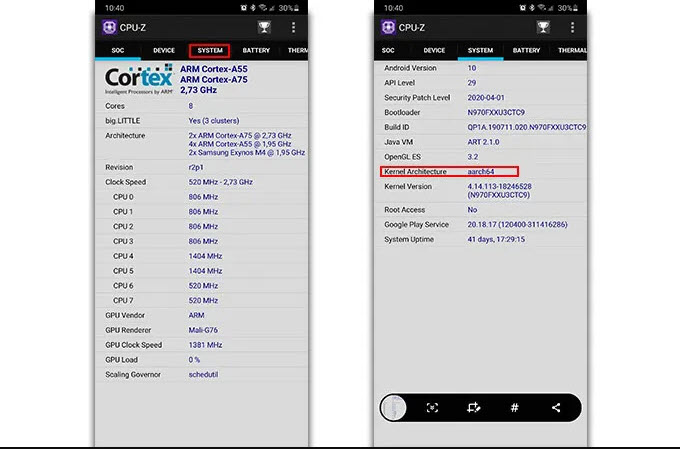The width and height of the screenshot is (680, 449).
Task: Select GPU Vendor value 'ARM'
Action: (x=196, y=315)
